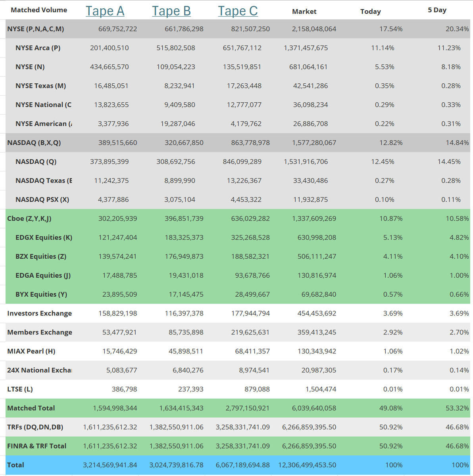
Task: Click Matched Total Today value 49.08%
Action: click(391, 408)
